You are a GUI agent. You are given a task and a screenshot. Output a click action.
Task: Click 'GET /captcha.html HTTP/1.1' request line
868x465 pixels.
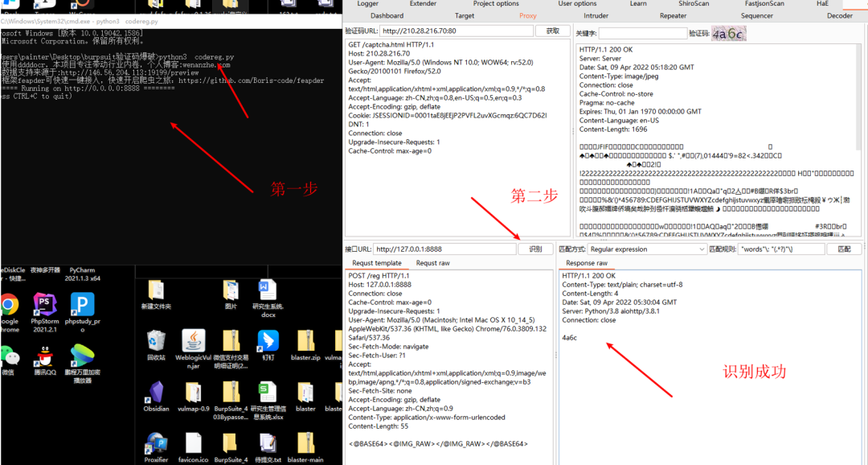391,44
